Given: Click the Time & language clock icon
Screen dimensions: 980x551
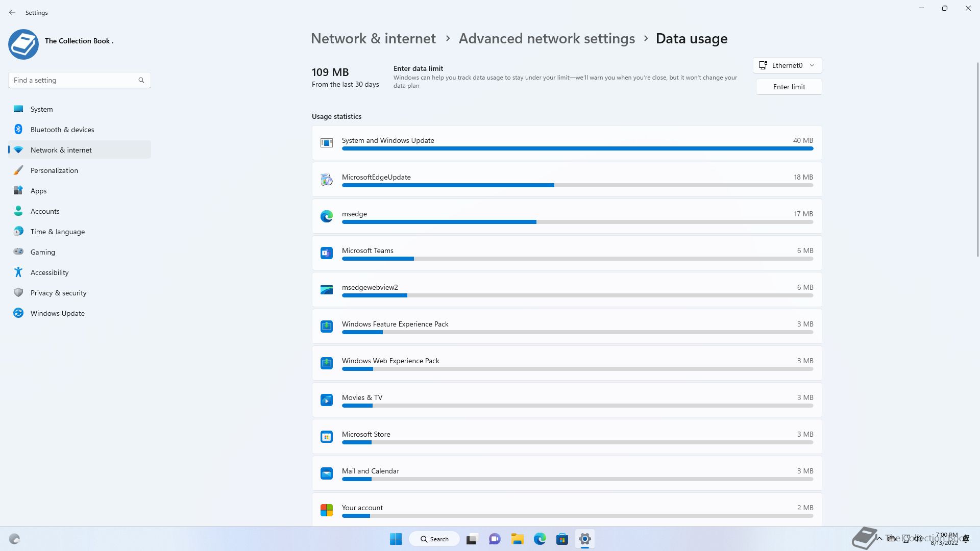Looking at the screenshot, I should (x=18, y=232).
